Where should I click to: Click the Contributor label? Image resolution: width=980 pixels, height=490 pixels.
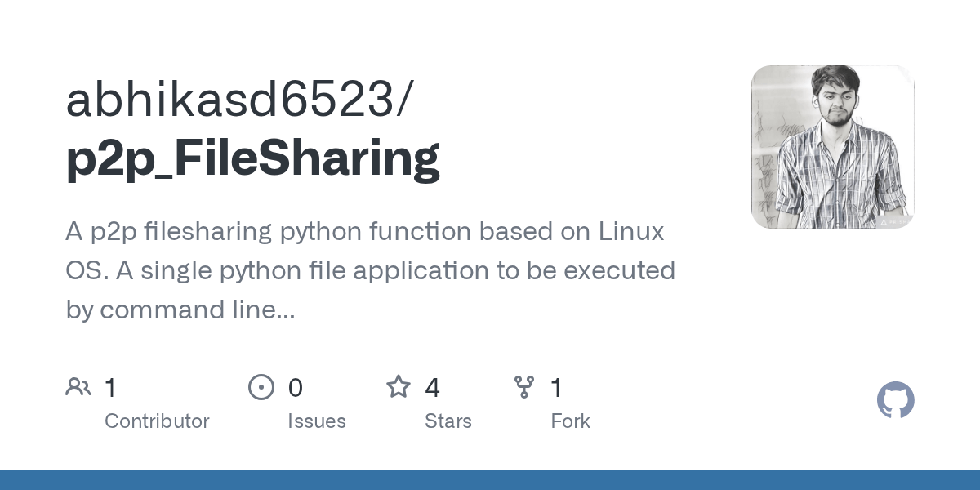click(157, 421)
